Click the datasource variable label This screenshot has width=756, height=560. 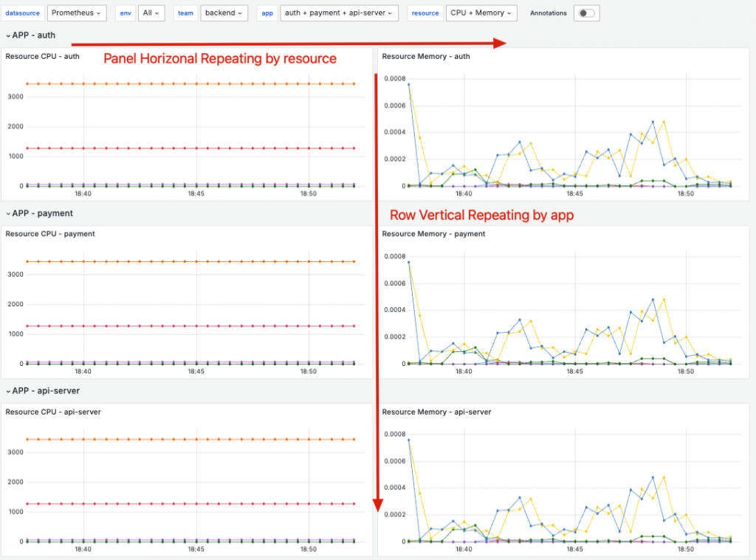(x=23, y=13)
